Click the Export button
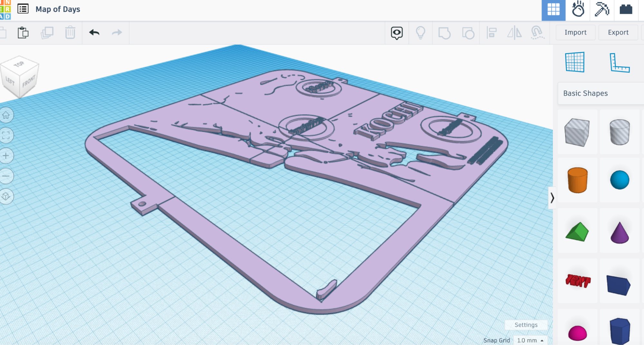The width and height of the screenshot is (644, 345). coord(618,33)
